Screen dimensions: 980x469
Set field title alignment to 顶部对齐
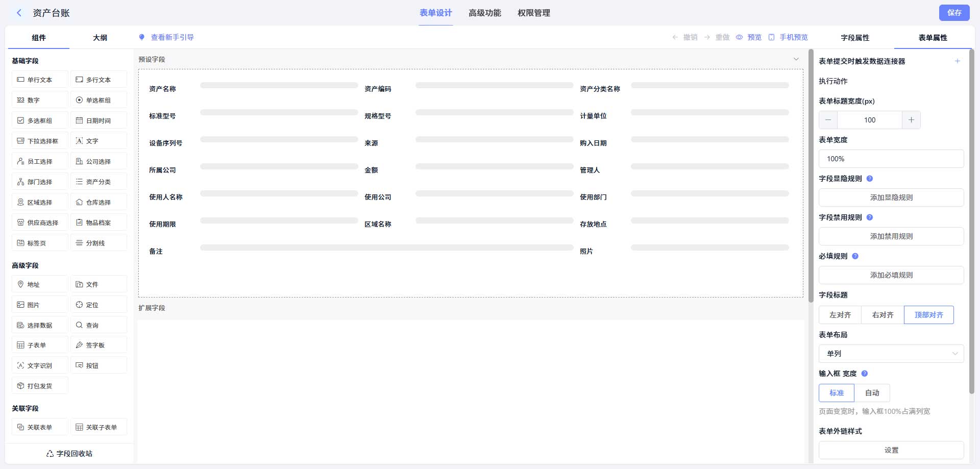(928, 315)
